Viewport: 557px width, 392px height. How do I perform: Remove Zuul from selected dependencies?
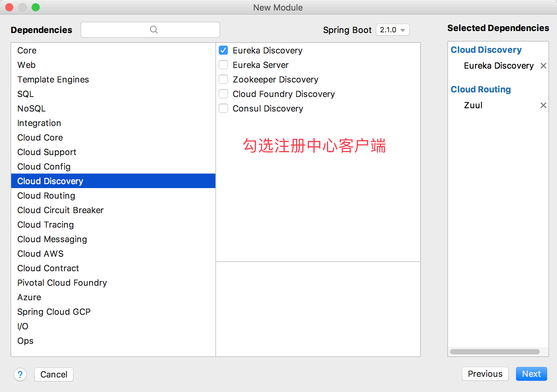pos(543,105)
